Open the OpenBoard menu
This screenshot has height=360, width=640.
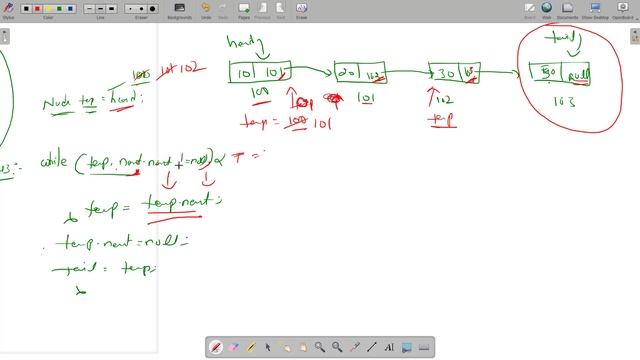click(x=623, y=11)
